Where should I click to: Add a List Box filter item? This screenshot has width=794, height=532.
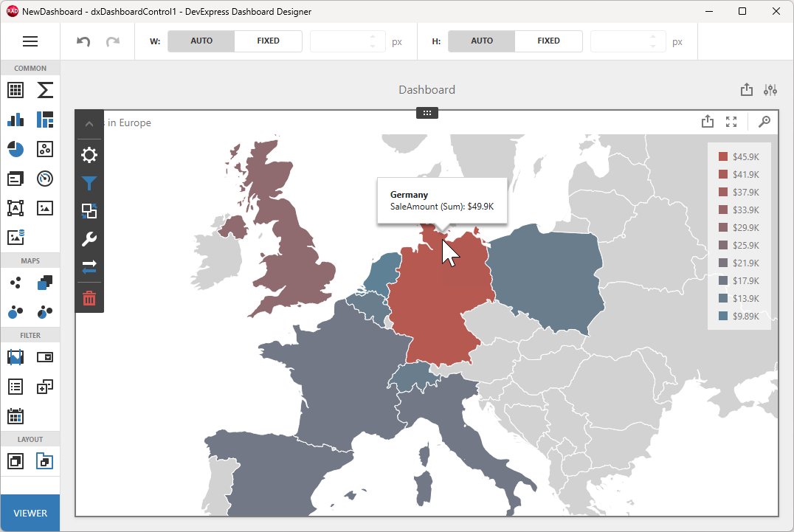(15, 387)
